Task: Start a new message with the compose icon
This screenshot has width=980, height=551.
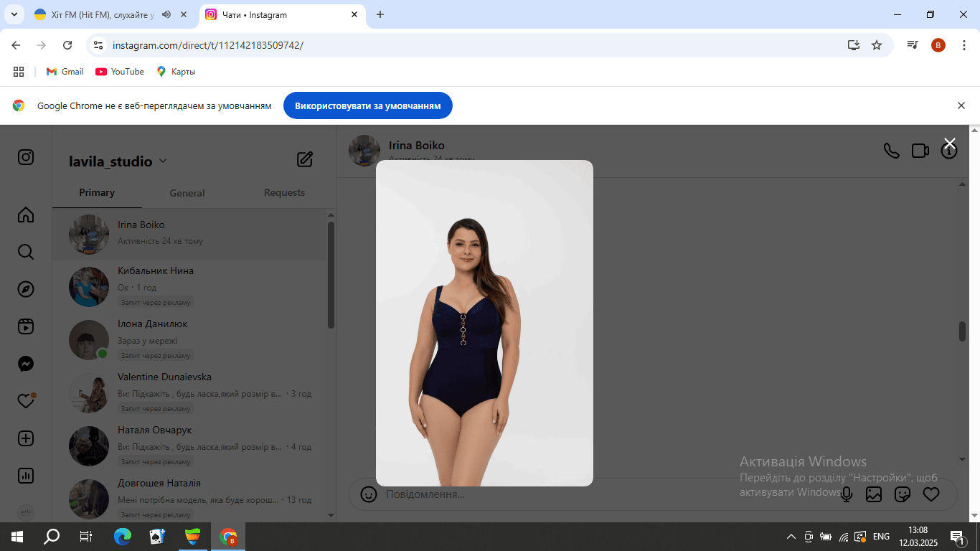Action: click(305, 159)
